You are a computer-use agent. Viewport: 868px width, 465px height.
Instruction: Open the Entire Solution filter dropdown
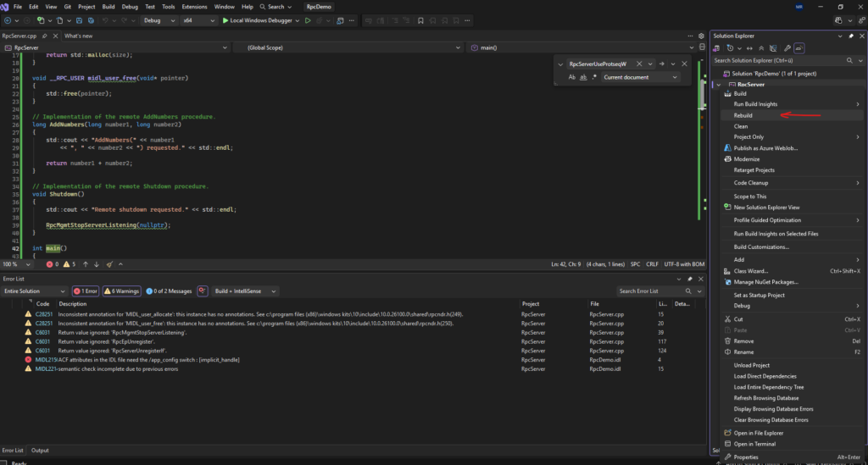[x=34, y=291]
